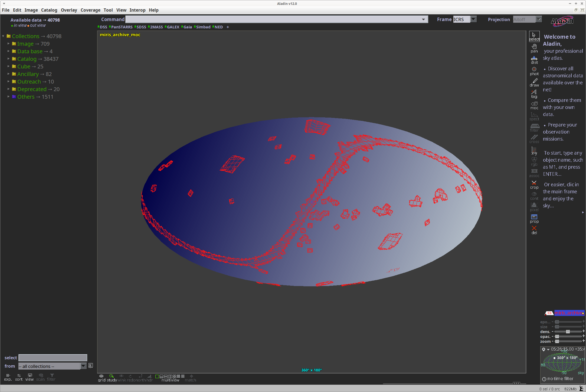The width and height of the screenshot is (586, 392).
Task: Open the Help menu
Action: click(x=153, y=10)
